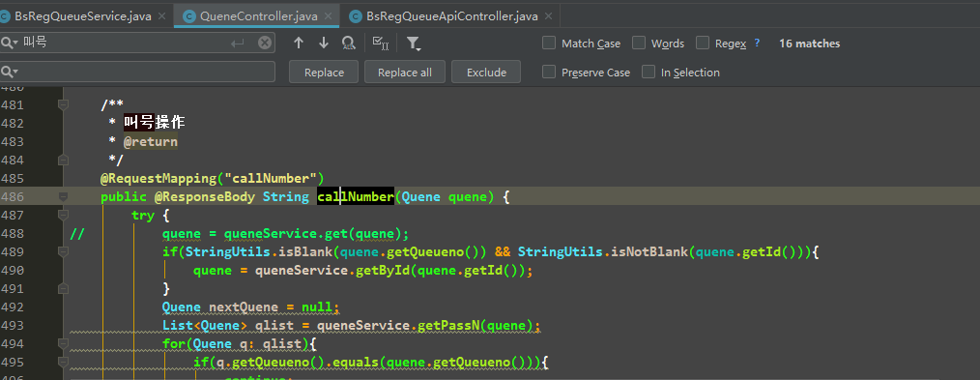
Task: Click the fold end marker at line 491
Action: coord(63,288)
